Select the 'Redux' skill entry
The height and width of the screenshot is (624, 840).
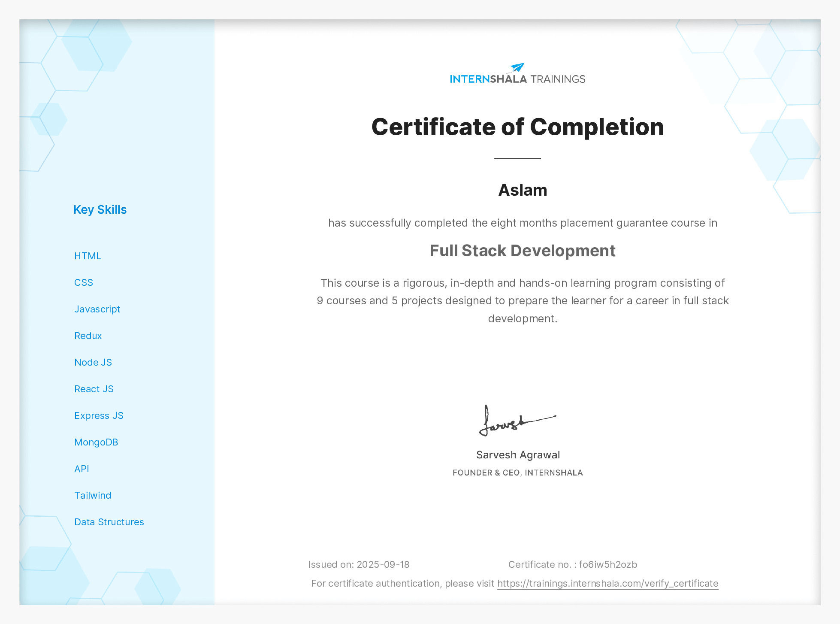[88, 336]
